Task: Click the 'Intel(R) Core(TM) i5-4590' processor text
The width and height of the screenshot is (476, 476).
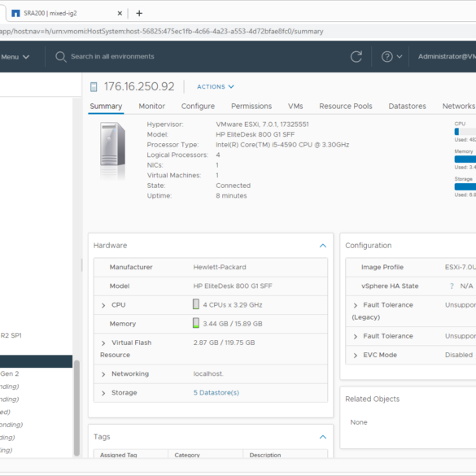Action: [282, 145]
